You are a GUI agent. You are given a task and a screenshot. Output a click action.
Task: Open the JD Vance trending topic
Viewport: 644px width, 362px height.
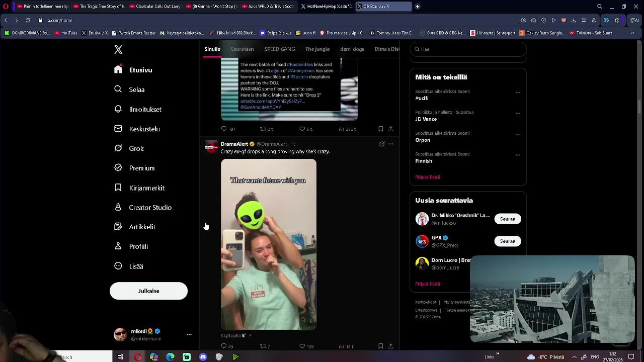pos(426,119)
